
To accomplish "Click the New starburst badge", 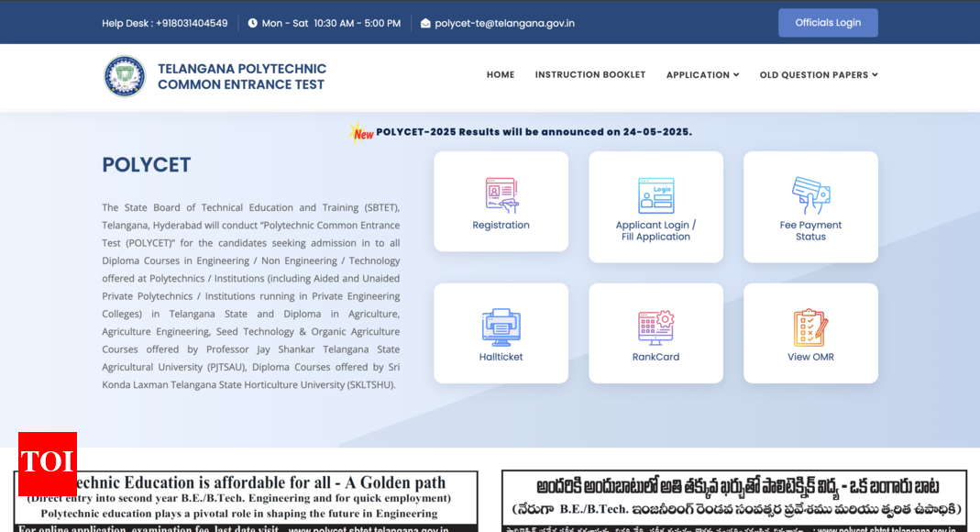I will pos(361,132).
